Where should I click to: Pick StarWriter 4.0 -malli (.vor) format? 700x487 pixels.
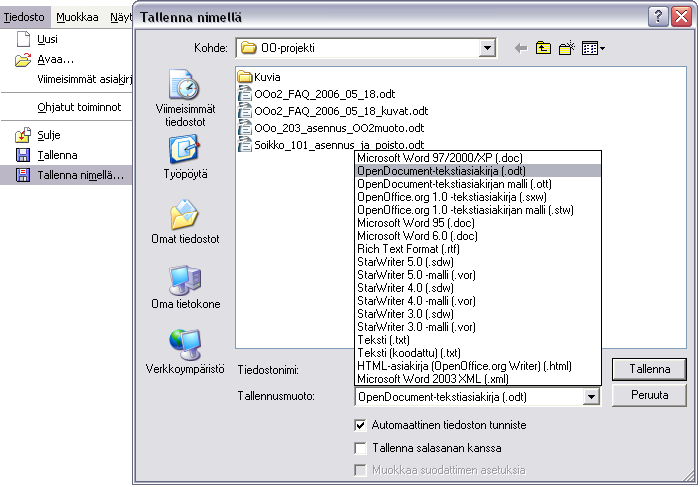coord(478,301)
